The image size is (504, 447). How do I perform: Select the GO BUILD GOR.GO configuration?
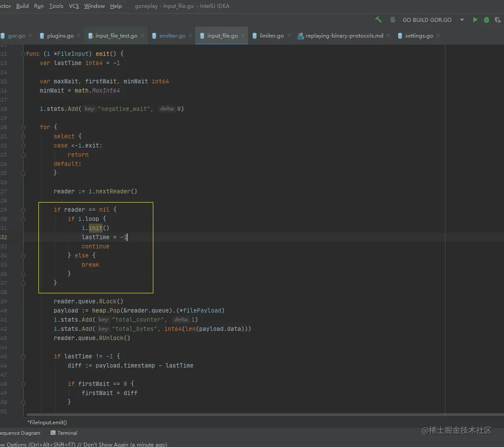click(427, 20)
